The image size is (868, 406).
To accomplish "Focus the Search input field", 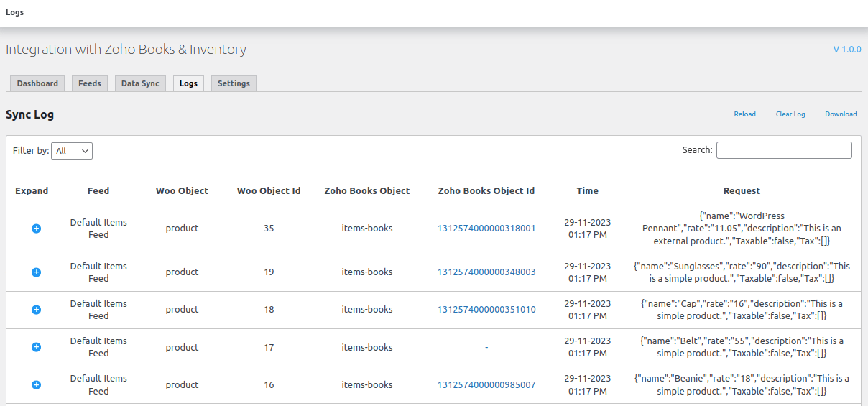I will [x=784, y=150].
